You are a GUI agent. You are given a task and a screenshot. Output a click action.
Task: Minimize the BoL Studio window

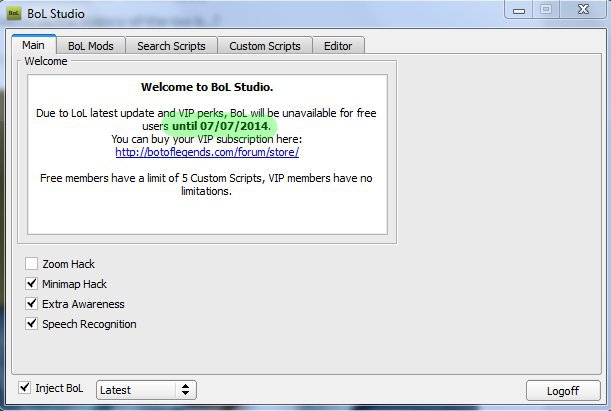[x=519, y=11]
